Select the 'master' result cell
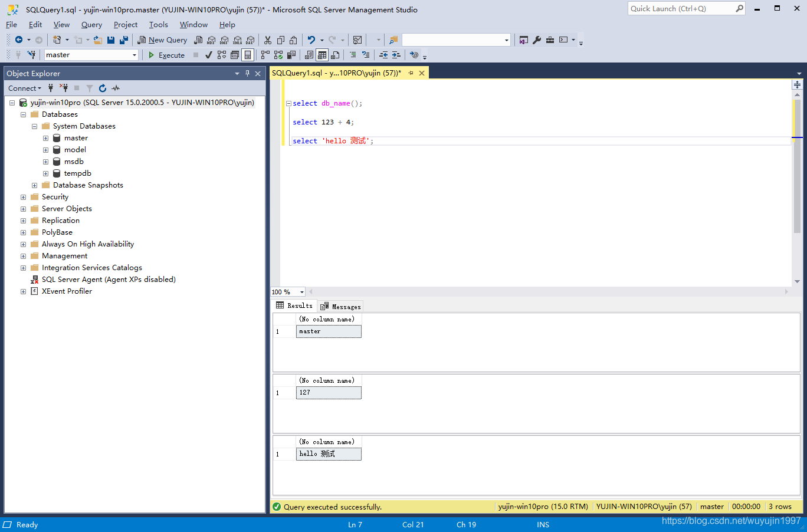The height and width of the screenshot is (532, 807). click(329, 331)
